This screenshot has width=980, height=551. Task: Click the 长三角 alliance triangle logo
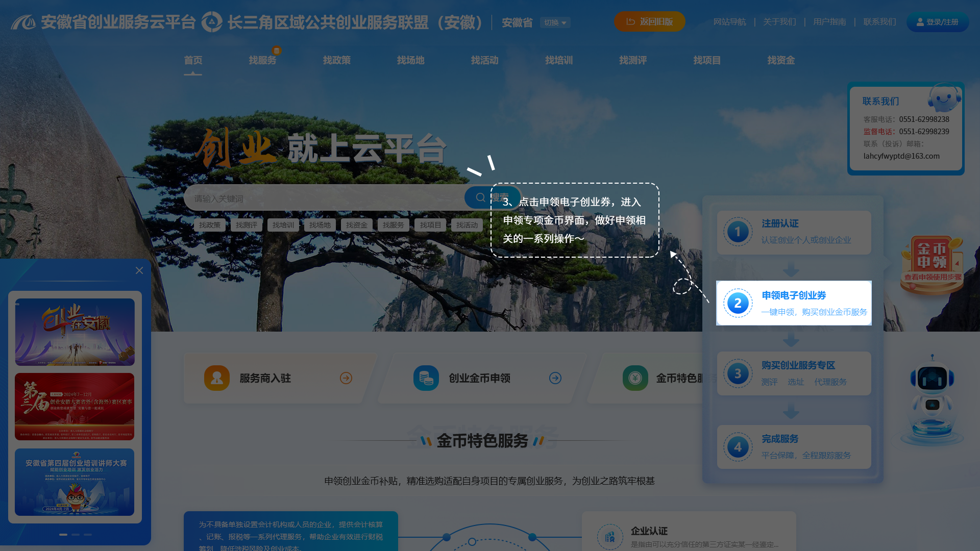[212, 22]
